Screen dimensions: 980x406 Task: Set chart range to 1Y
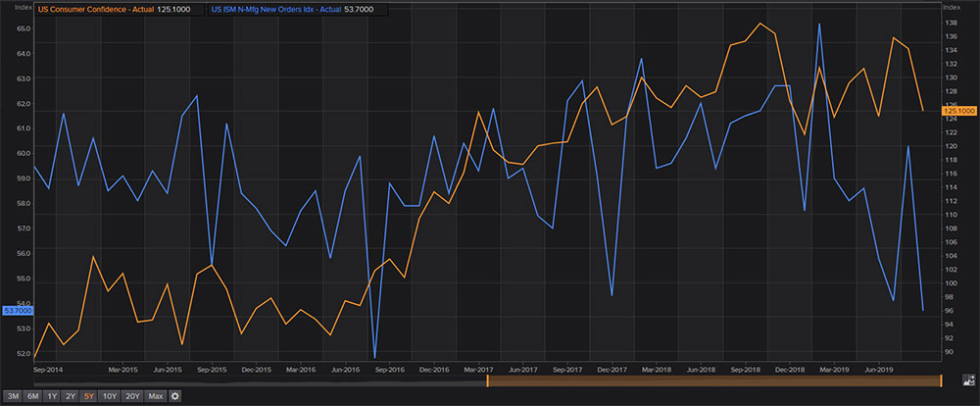tap(52, 396)
